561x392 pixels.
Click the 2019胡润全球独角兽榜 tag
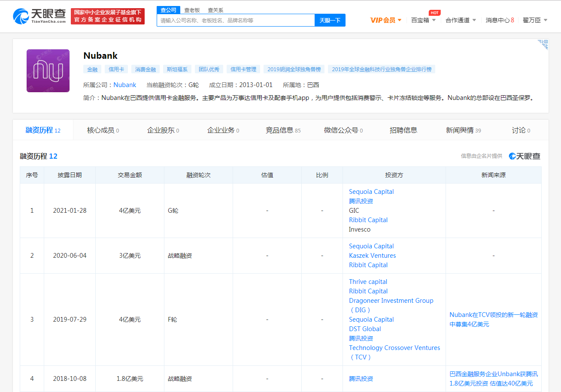click(x=294, y=69)
